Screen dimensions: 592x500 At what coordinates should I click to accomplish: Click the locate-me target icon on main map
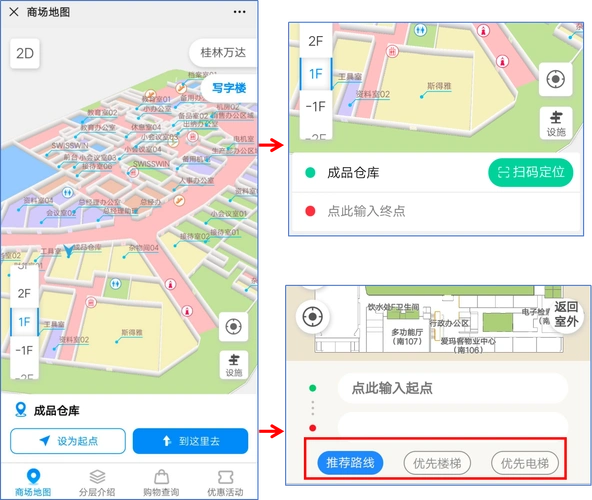[233, 327]
